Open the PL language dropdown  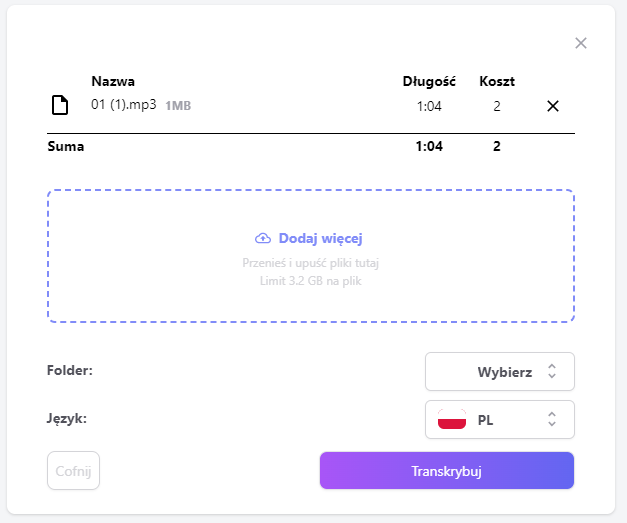click(x=500, y=419)
